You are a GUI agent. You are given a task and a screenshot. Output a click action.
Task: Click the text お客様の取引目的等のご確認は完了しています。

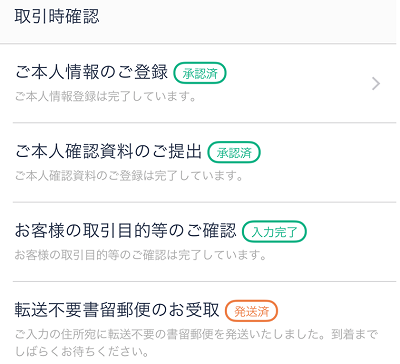141,255
